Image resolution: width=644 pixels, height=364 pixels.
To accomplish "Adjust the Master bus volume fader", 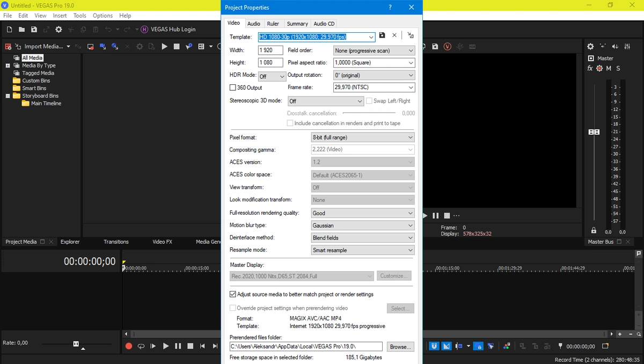I will pos(594,132).
